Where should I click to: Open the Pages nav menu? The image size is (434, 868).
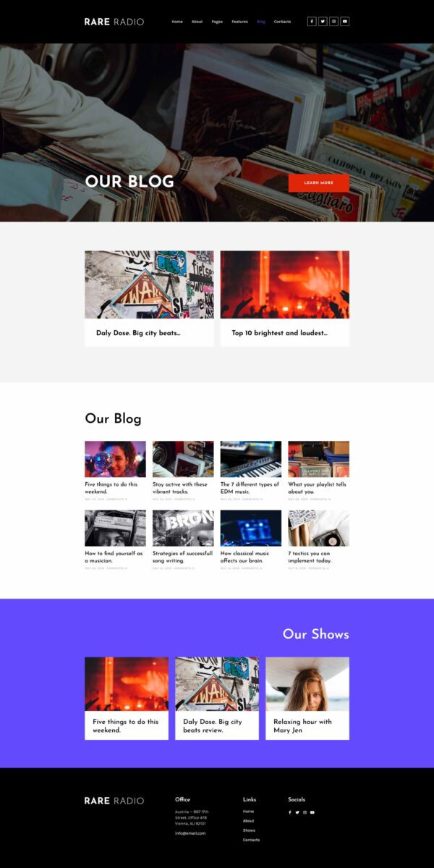click(217, 22)
